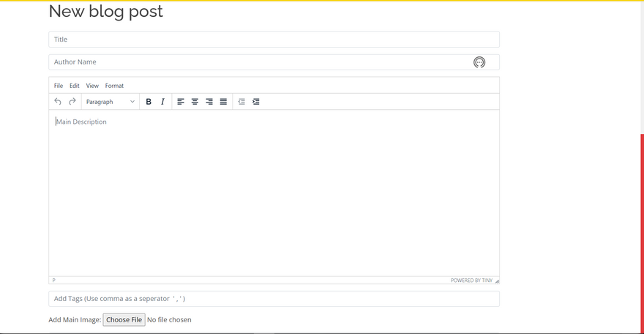Image resolution: width=644 pixels, height=334 pixels.
Task: Open the Format menu
Action: [x=114, y=86]
